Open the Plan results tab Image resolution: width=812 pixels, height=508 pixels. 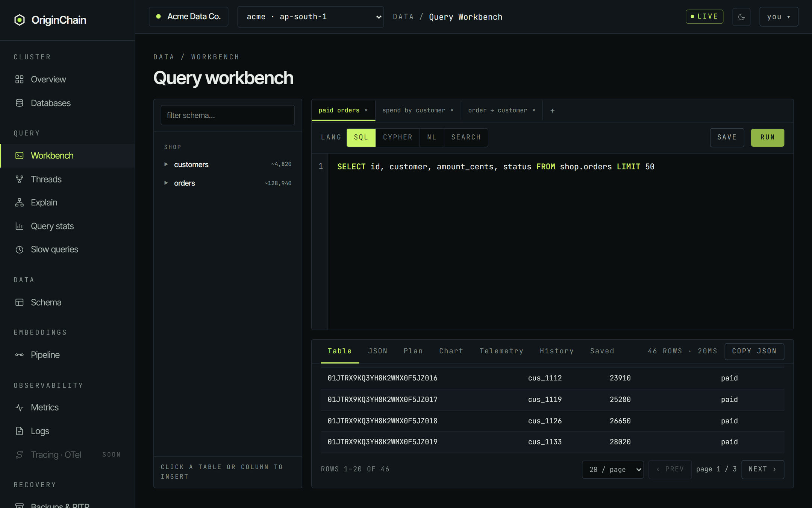pos(413,351)
